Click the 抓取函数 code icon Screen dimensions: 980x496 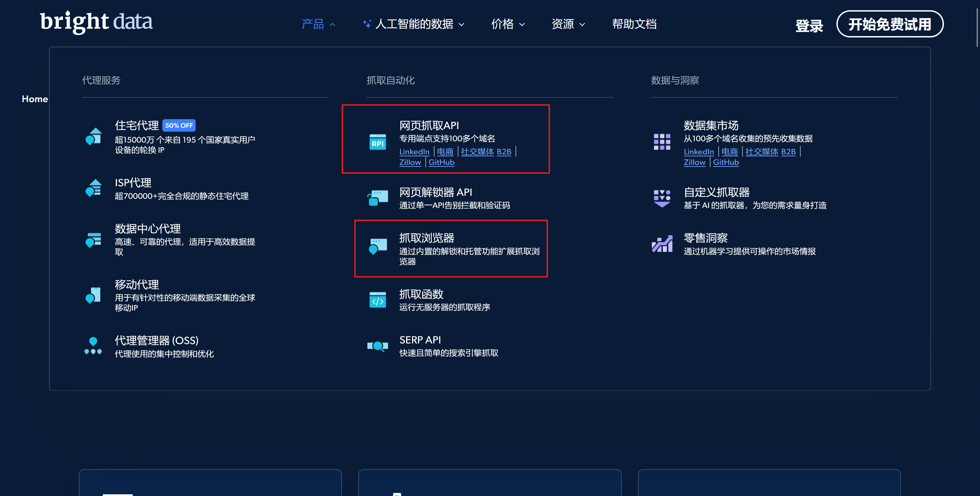pos(377,300)
